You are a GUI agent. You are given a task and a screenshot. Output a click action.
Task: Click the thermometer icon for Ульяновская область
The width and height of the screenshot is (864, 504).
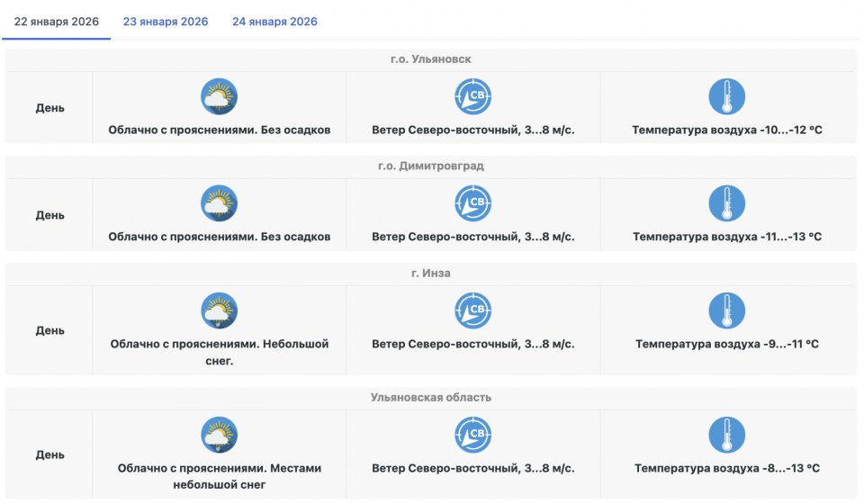click(726, 435)
